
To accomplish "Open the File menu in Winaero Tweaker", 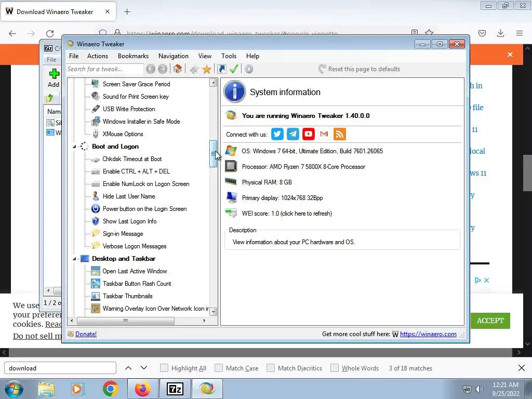I will pos(74,56).
